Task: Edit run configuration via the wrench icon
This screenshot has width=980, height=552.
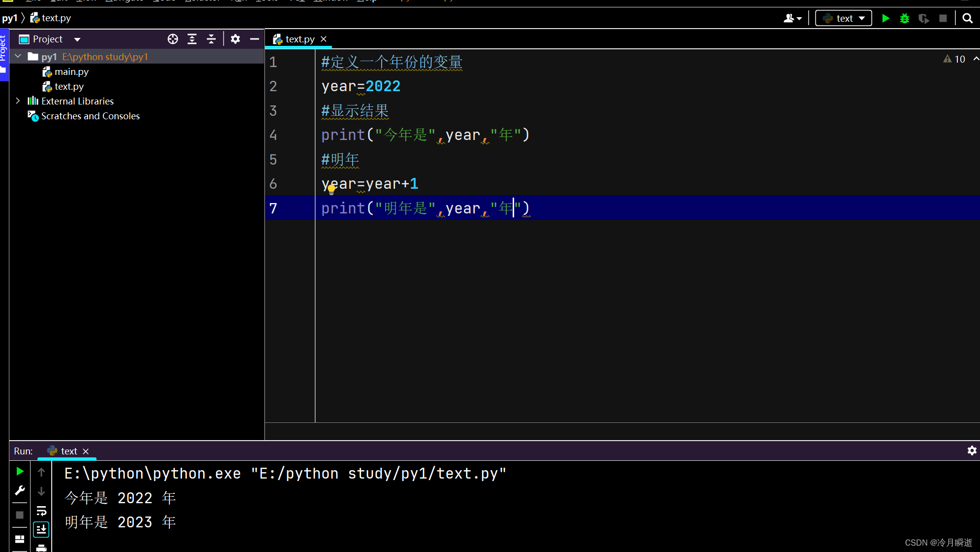Action: [x=20, y=490]
